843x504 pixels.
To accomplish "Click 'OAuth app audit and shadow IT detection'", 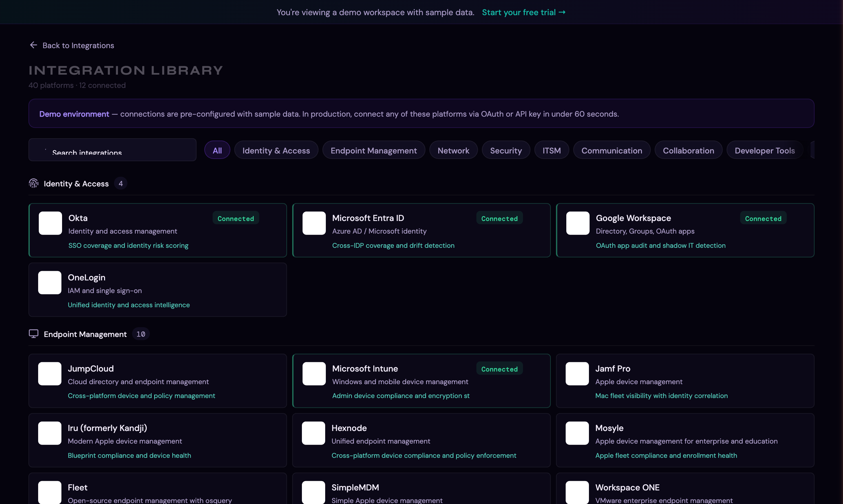I will (x=661, y=245).
